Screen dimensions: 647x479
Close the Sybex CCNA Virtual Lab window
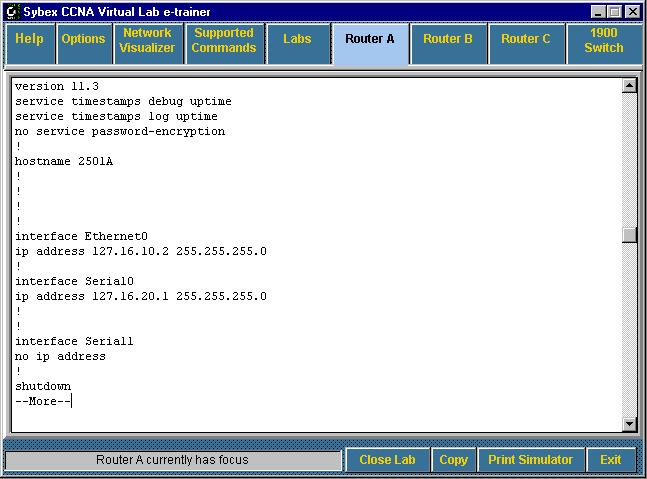tap(633, 12)
